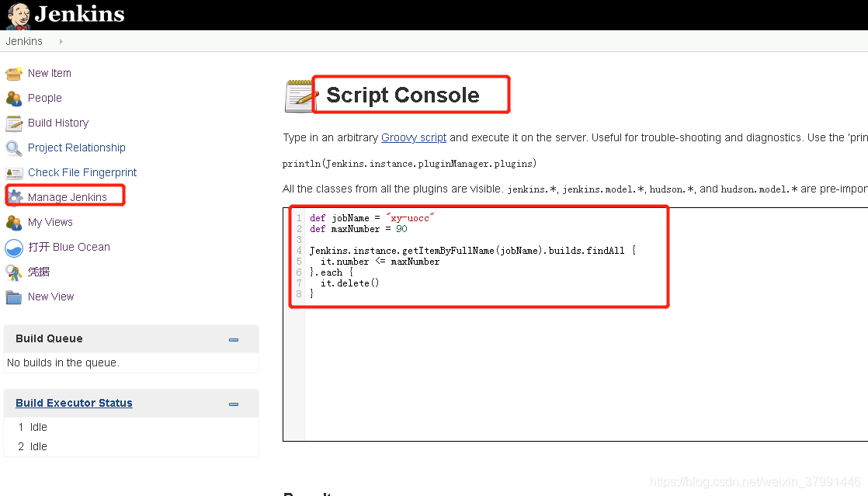Click the Check File Fingerprint icon

[14, 173]
